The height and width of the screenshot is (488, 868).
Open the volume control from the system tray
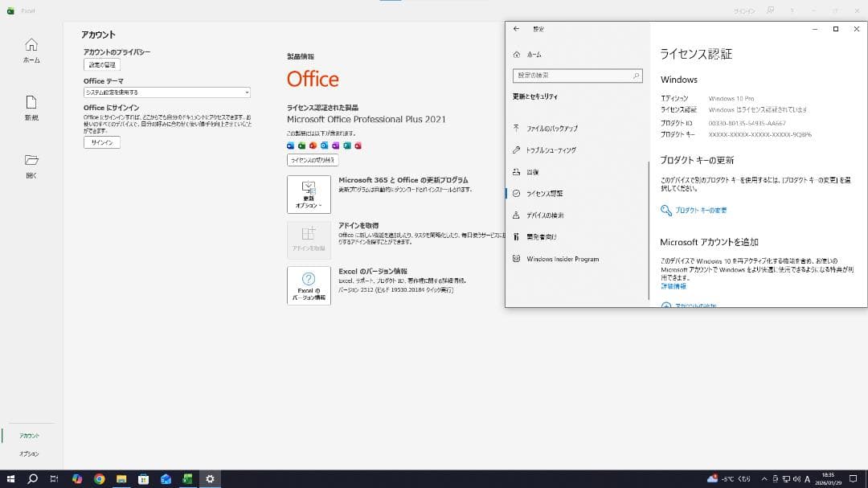coord(796,478)
